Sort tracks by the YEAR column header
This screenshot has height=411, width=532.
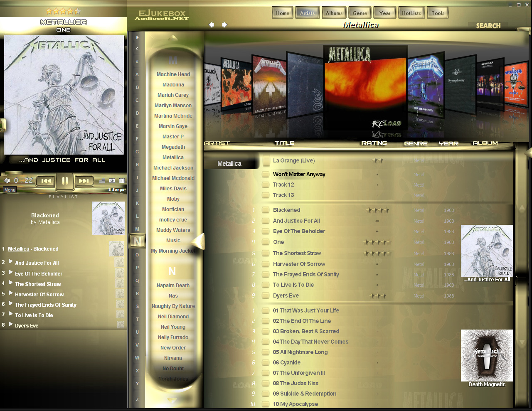[448, 143]
